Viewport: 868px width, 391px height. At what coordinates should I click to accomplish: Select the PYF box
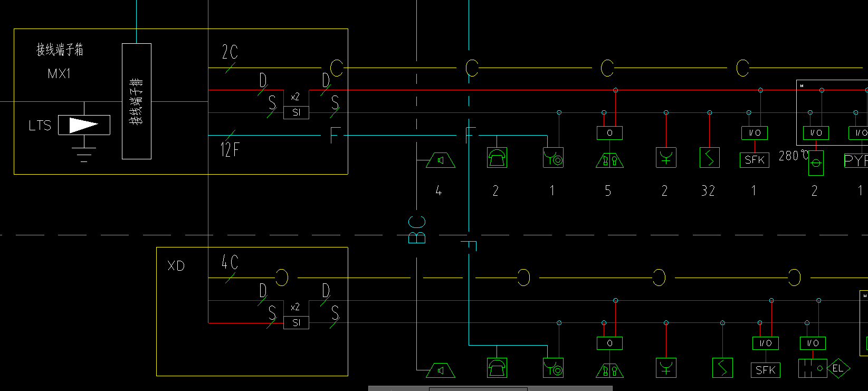pyautogui.click(x=856, y=160)
